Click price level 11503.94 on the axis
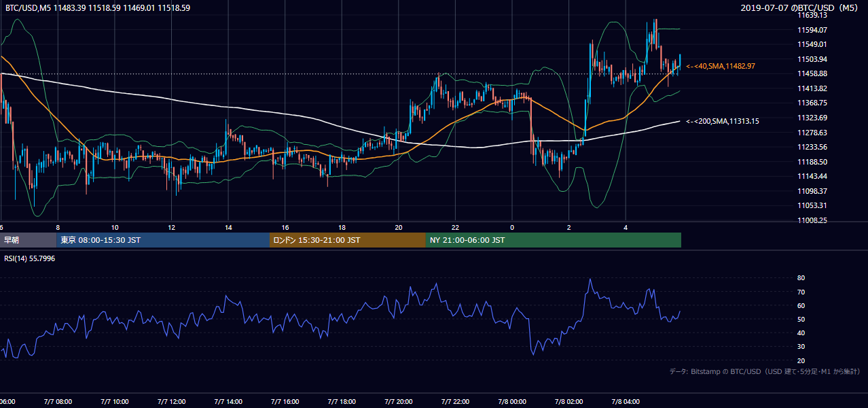The image size is (868, 408). (812, 59)
